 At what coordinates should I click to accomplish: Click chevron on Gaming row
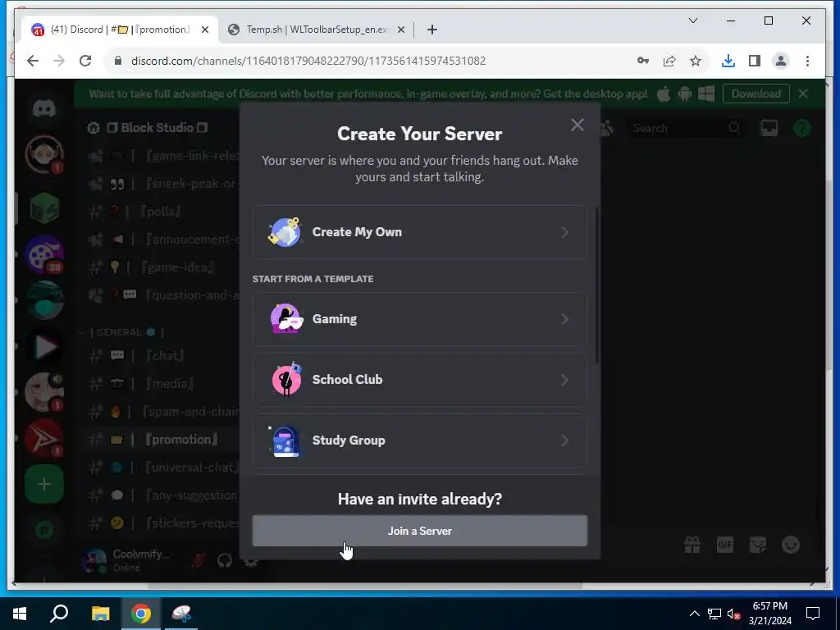(564, 319)
